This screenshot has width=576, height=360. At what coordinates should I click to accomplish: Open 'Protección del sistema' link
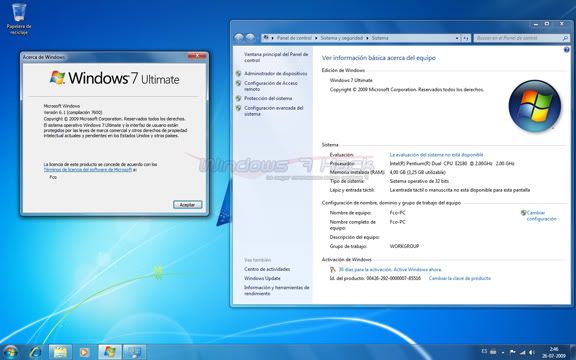click(268, 98)
